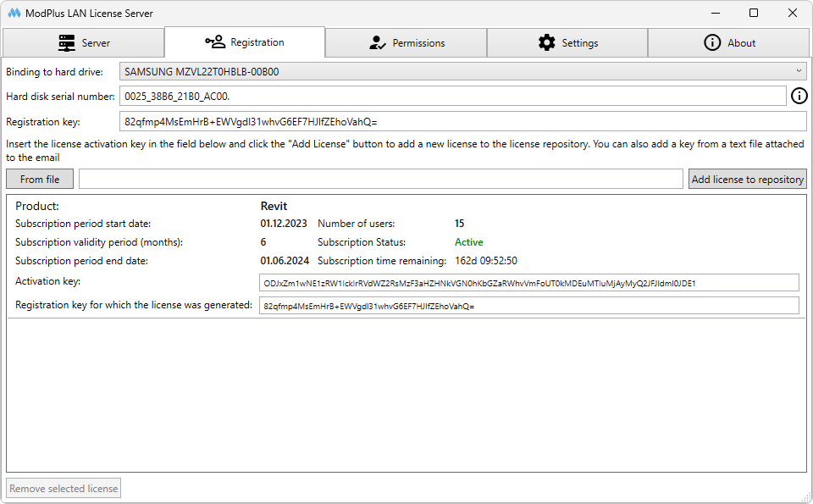The image size is (813, 504).
Task: Click the Registration key text field
Action: [x=462, y=121]
